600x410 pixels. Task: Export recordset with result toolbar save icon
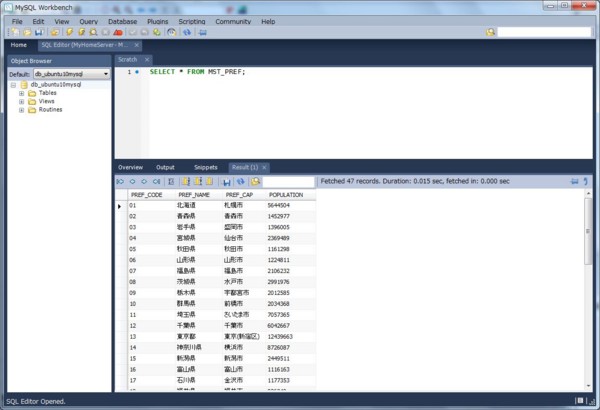click(x=227, y=181)
